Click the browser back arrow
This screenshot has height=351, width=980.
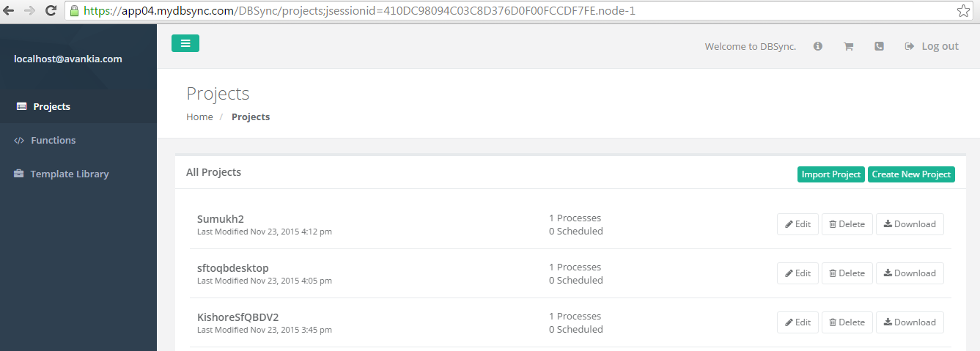pyautogui.click(x=10, y=11)
